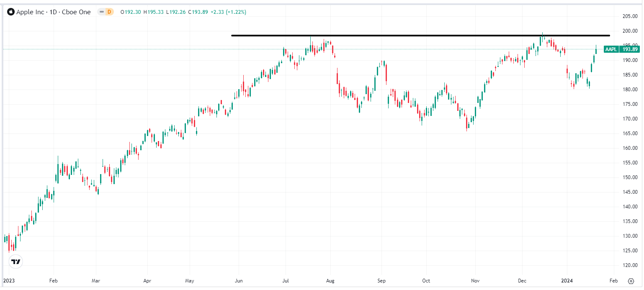Click the Mar label on the time axis

click(96, 281)
